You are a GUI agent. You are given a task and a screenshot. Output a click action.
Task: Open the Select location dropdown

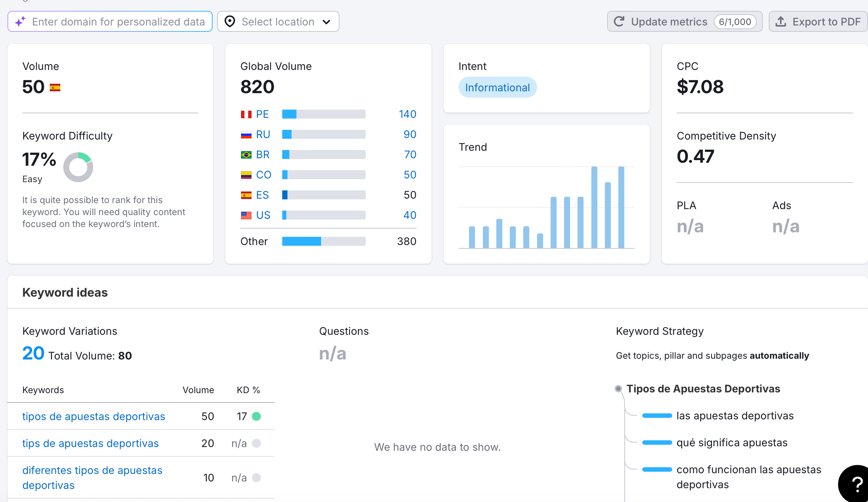coord(278,22)
